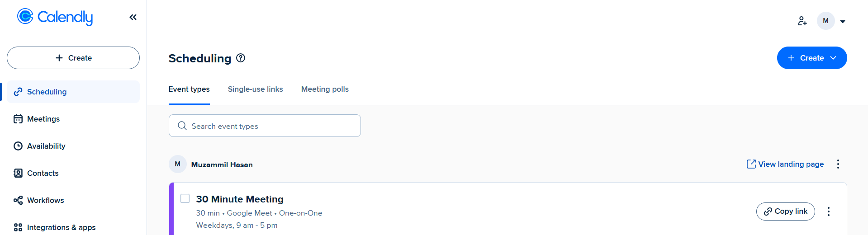Screen dimensions: 868x235
Task: Open Integrations & apps from sidebar
Action: pos(61,227)
